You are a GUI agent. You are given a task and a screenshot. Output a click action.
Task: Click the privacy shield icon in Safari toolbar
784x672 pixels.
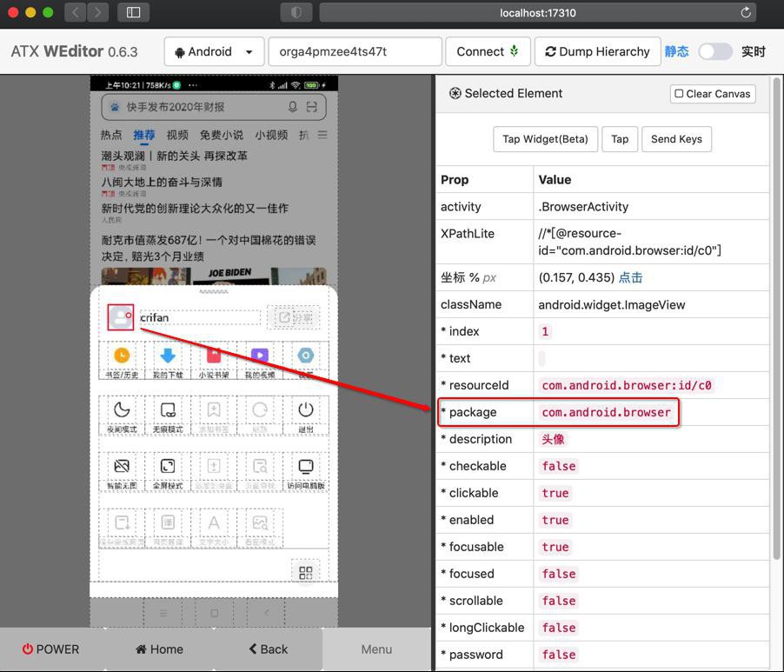(296, 12)
